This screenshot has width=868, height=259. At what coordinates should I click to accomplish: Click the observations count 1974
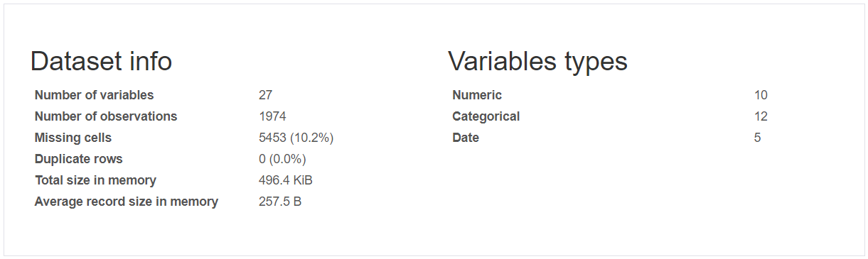(x=272, y=116)
